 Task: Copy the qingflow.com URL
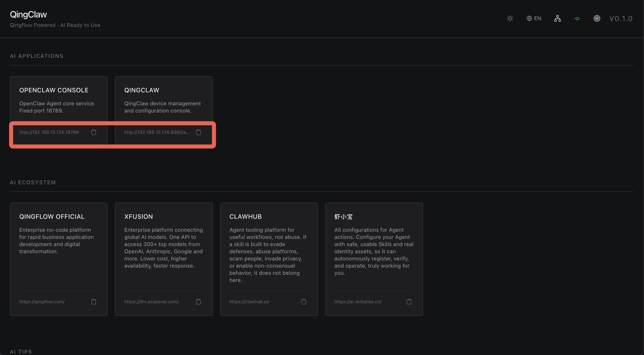(x=94, y=302)
